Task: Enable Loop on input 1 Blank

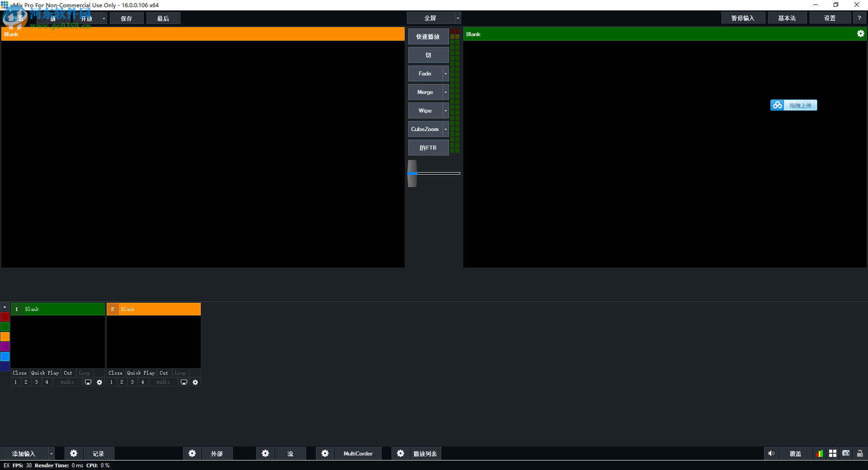Action: click(84, 373)
